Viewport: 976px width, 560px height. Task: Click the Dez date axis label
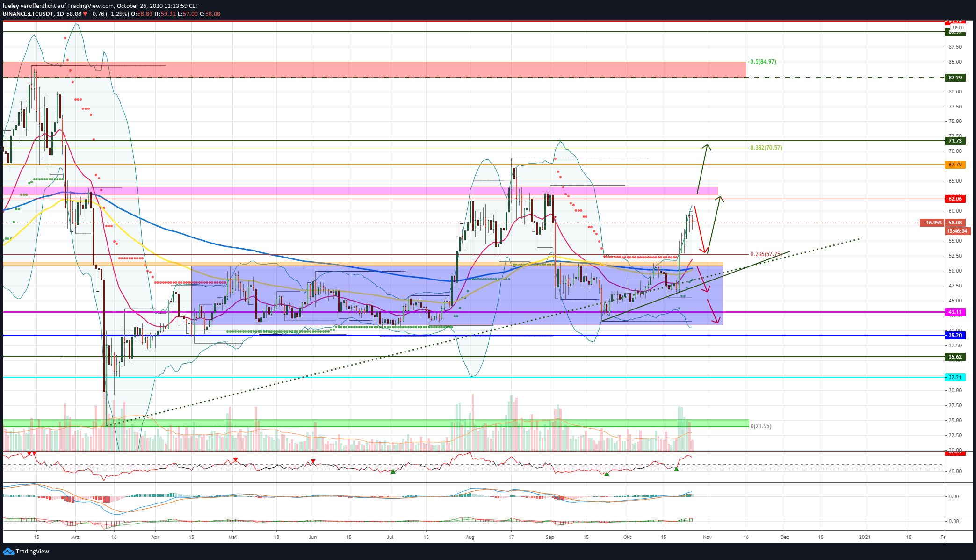(785, 537)
